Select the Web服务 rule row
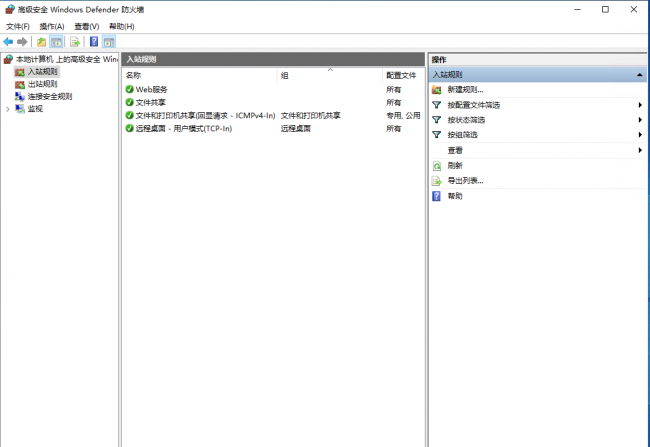The width and height of the screenshot is (650, 447). point(273,89)
